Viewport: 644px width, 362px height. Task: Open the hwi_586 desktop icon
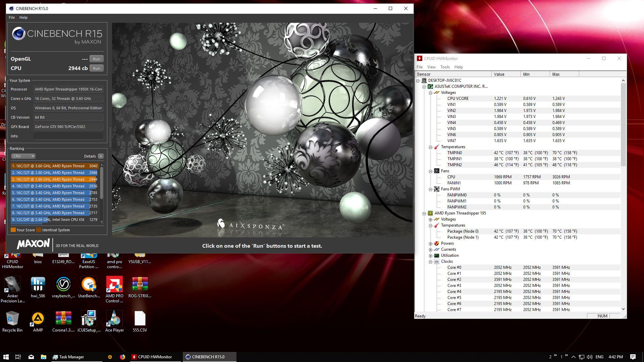38,287
